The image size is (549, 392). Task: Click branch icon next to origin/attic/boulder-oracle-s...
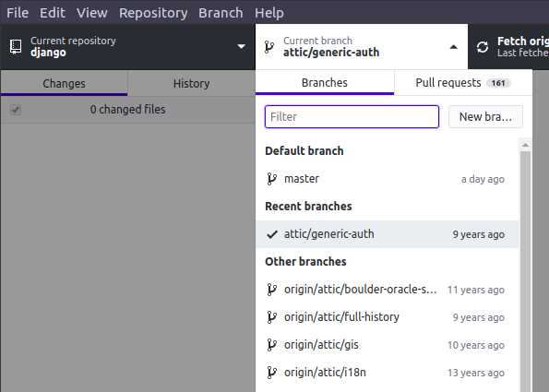click(x=271, y=290)
